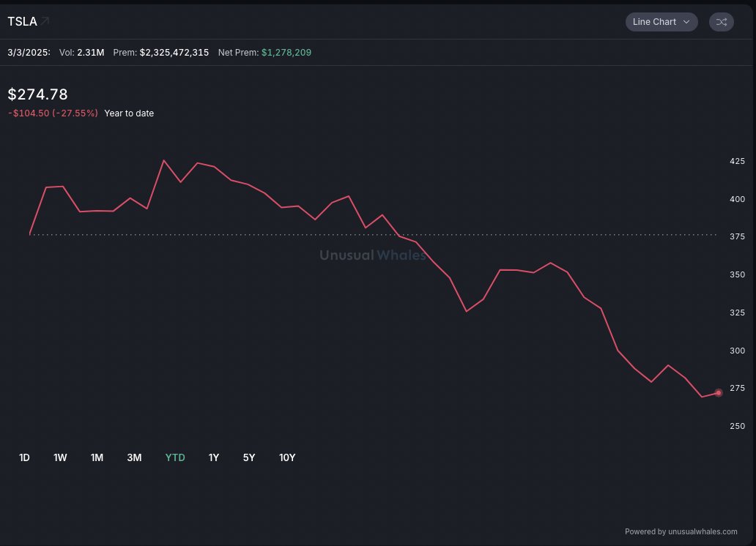This screenshot has height=546, width=756.
Task: Switch to the 1Y chart view
Action: [x=213, y=457]
